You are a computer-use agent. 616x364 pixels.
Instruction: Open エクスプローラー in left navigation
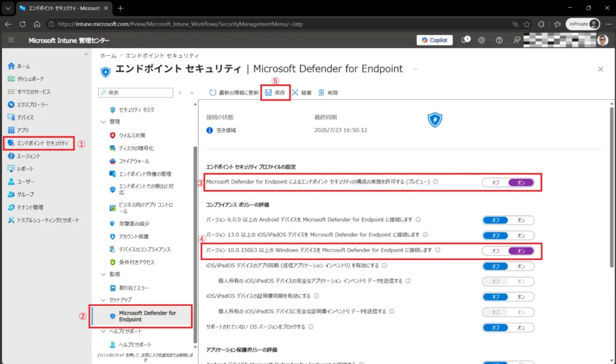[x=28, y=105]
